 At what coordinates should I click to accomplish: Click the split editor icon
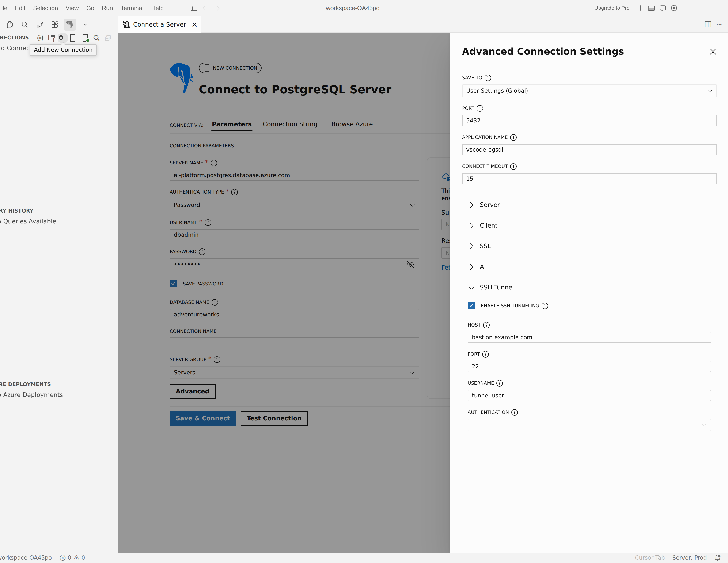pyautogui.click(x=708, y=24)
